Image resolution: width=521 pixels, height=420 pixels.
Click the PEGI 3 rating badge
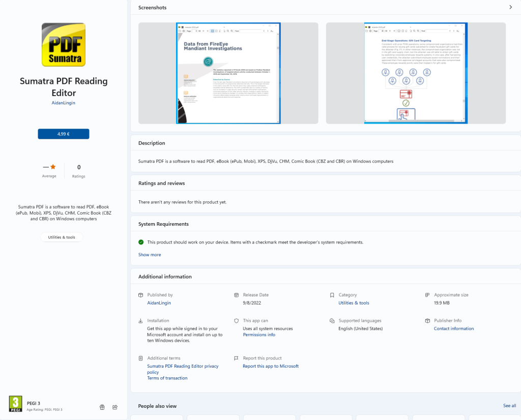(16, 404)
